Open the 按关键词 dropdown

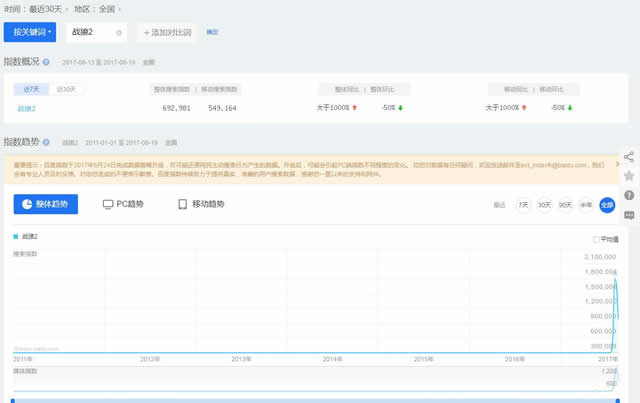pyautogui.click(x=30, y=32)
